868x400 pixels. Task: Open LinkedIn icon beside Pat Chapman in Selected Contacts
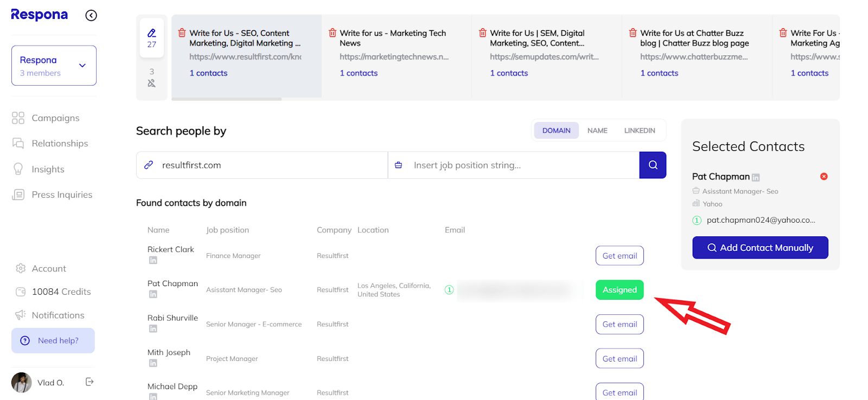756,177
